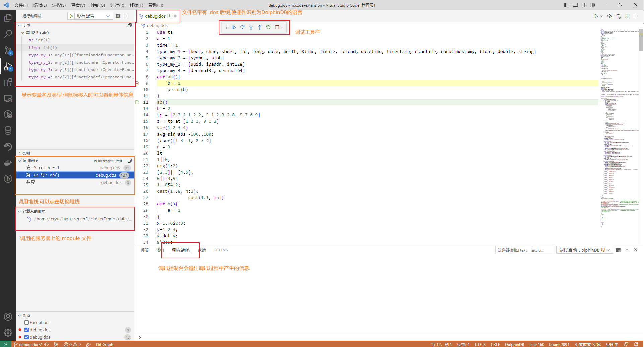Viewport: 644px width, 347px height.
Task: Uncheck the debug.dos line 43 breakpoint
Action: coord(27,337)
